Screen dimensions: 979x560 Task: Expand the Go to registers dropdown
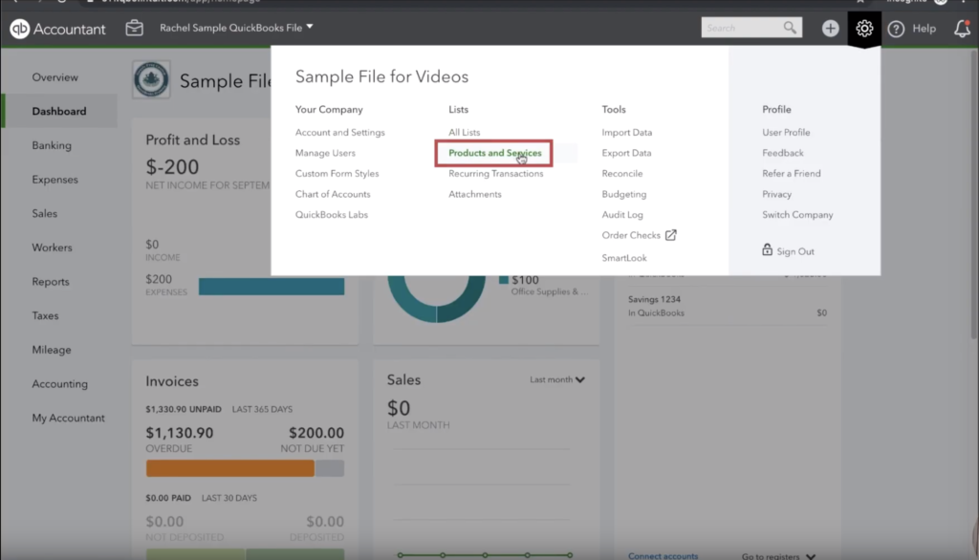pyautogui.click(x=778, y=555)
